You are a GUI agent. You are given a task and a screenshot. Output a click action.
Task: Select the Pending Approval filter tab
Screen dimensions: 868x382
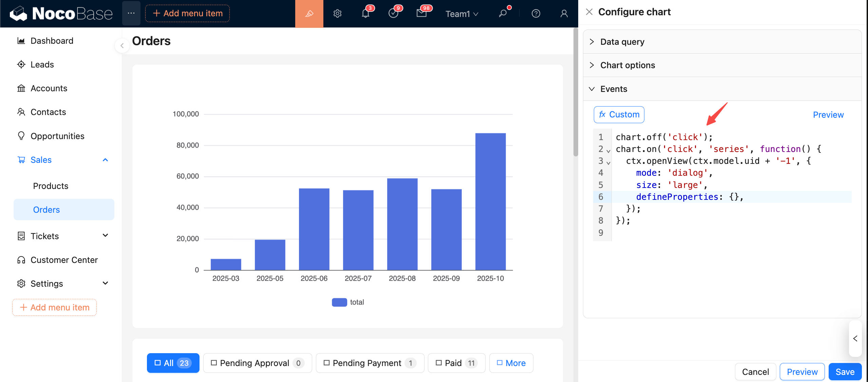point(257,363)
